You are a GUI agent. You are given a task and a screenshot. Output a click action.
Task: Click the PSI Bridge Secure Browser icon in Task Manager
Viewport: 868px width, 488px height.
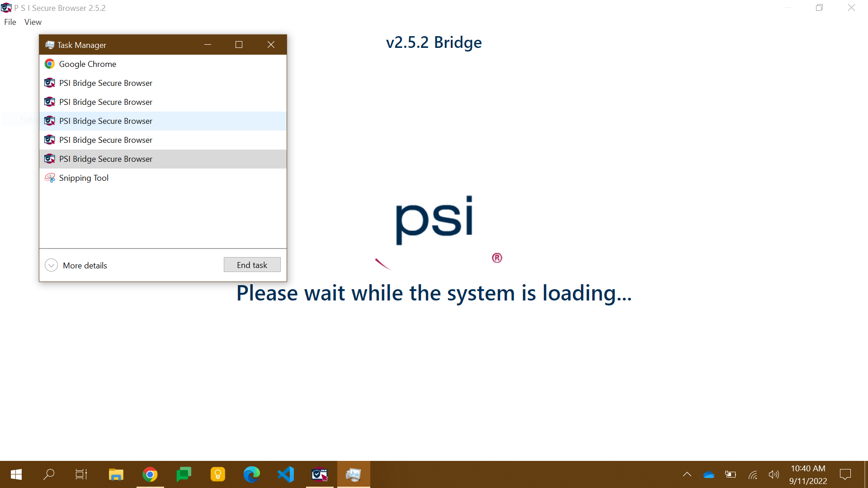pyautogui.click(x=49, y=82)
